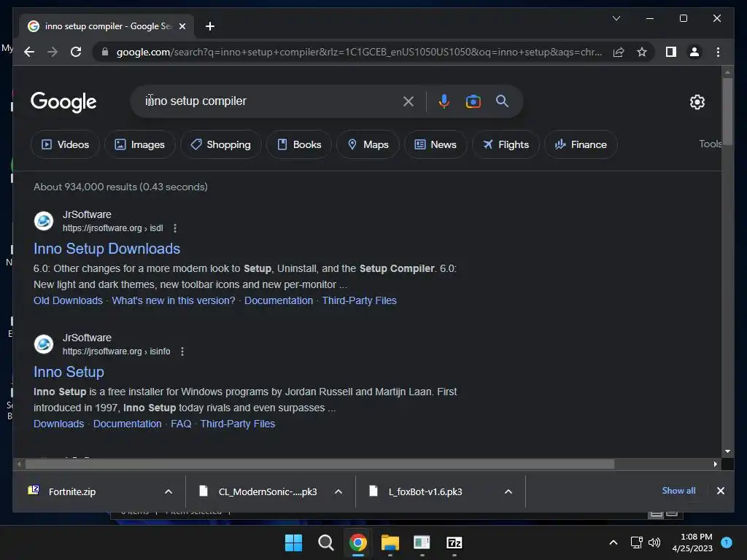View site info via the lock icon
Viewport: 747px width, 560px height.
click(x=105, y=52)
